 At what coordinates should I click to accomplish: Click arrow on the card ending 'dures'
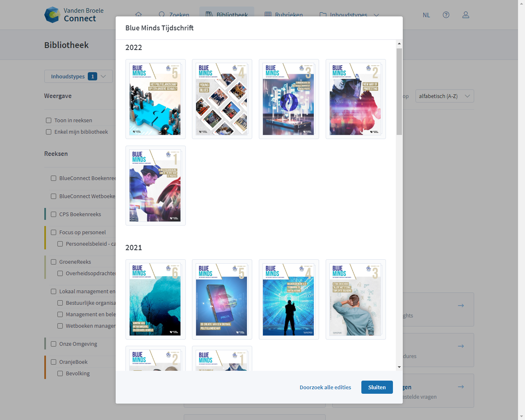(461, 346)
